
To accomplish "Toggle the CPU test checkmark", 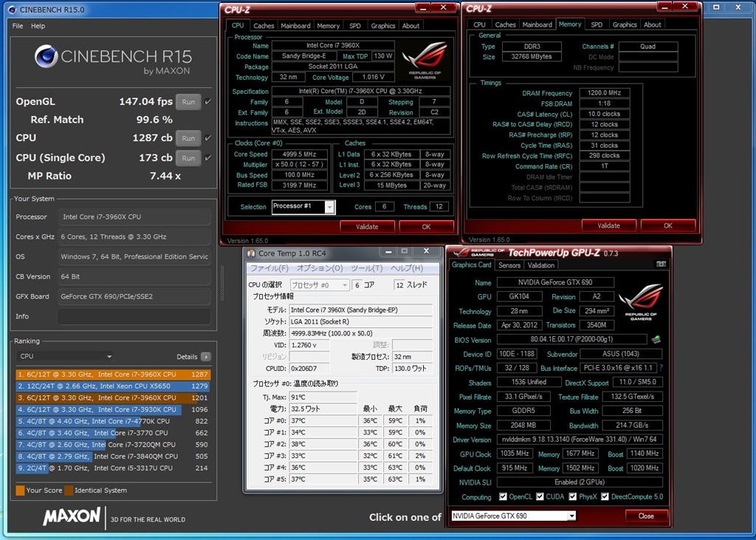I will [x=207, y=138].
